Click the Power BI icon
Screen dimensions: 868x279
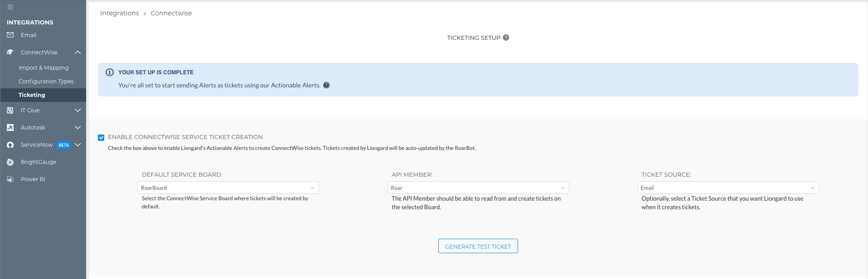(x=10, y=179)
